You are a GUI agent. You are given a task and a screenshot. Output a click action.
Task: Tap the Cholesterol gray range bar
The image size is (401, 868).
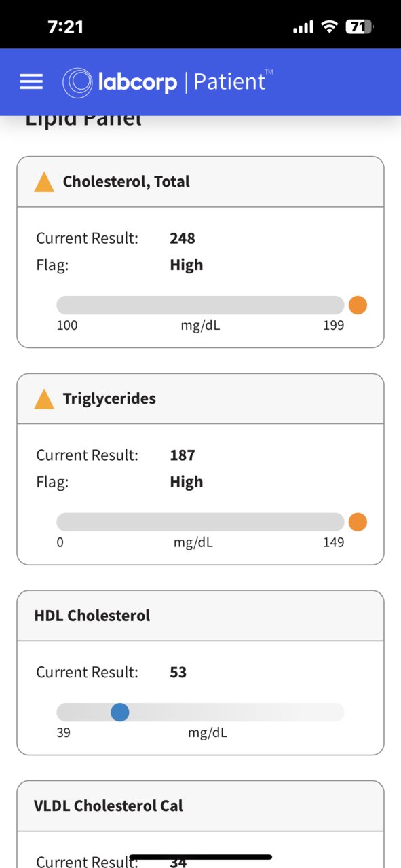click(x=200, y=305)
